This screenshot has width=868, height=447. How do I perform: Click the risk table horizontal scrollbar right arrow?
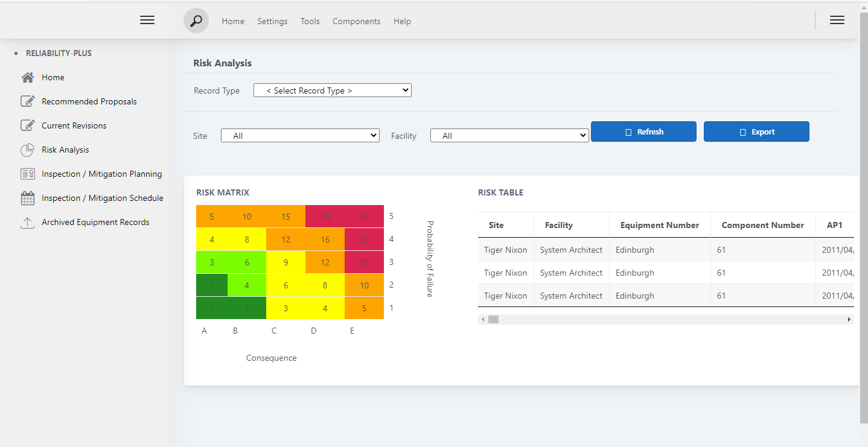849,319
